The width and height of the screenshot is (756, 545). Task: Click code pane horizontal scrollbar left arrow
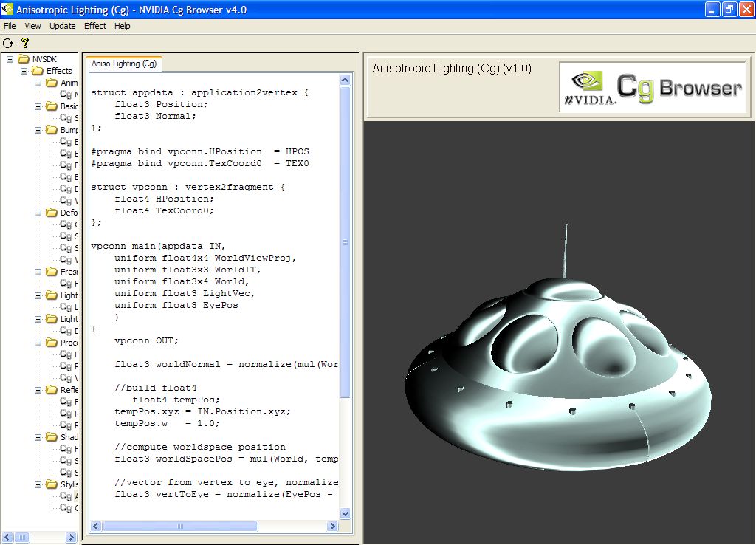[x=96, y=527]
